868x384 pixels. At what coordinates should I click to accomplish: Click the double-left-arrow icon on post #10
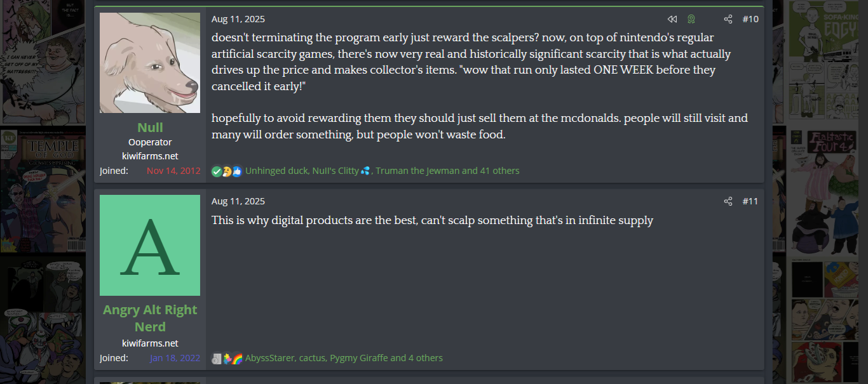tap(672, 19)
